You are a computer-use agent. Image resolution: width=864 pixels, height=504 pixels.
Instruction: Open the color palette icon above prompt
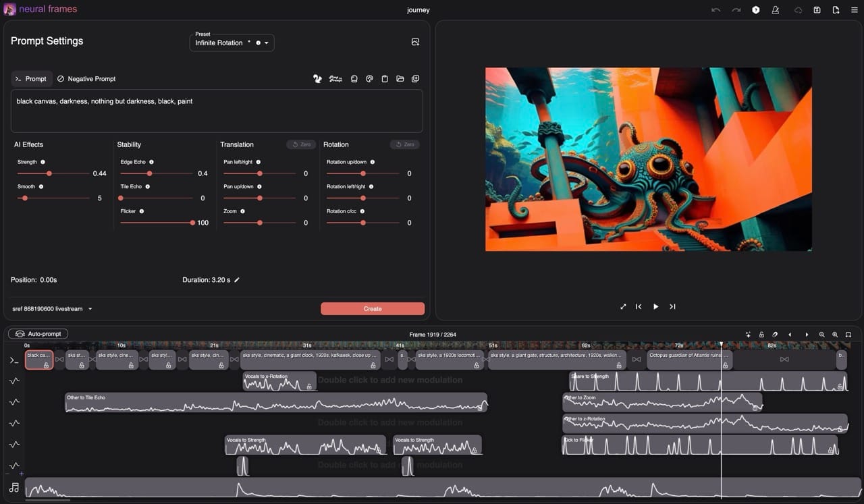coord(369,79)
